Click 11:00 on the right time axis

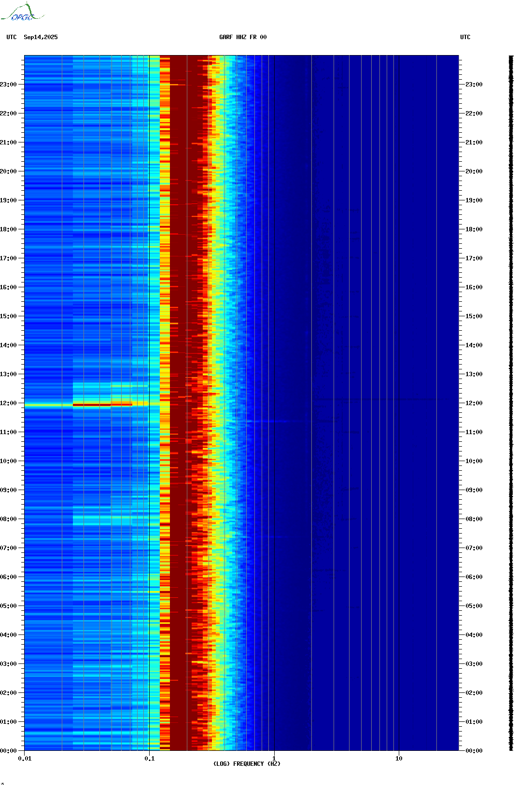474,432
